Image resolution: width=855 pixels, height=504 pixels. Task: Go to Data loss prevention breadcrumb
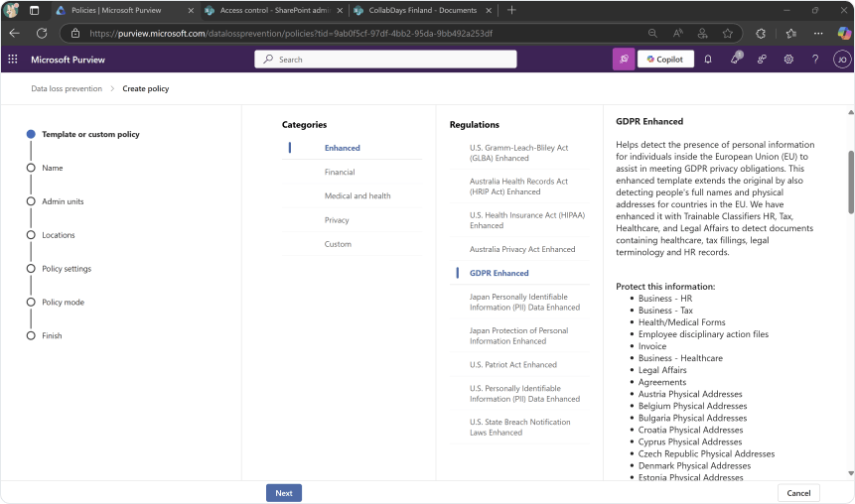pyautogui.click(x=67, y=88)
